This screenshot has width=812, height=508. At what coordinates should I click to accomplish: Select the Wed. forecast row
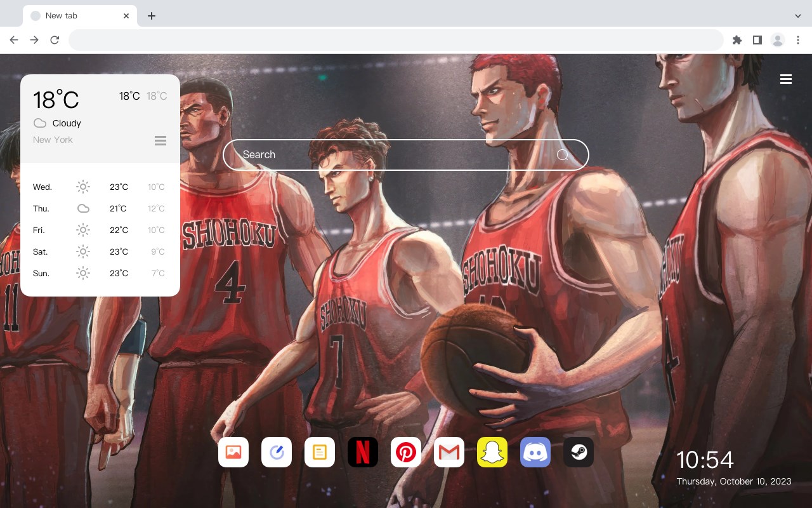[100, 187]
